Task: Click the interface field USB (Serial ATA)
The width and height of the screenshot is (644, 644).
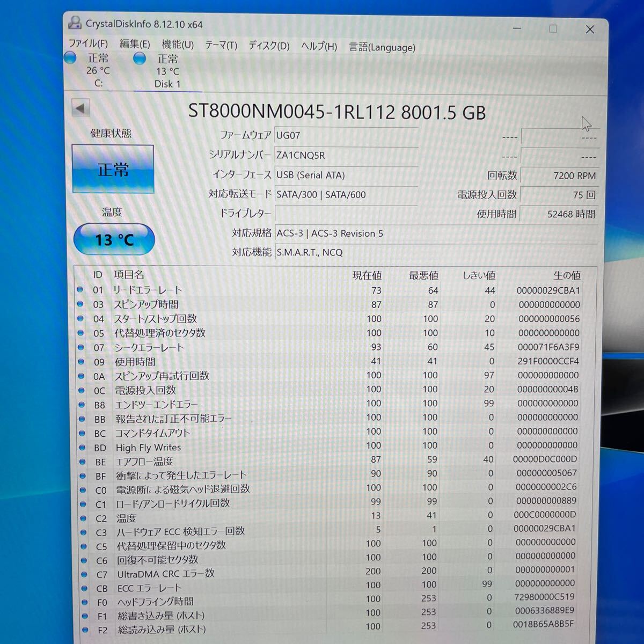Action: (346, 175)
